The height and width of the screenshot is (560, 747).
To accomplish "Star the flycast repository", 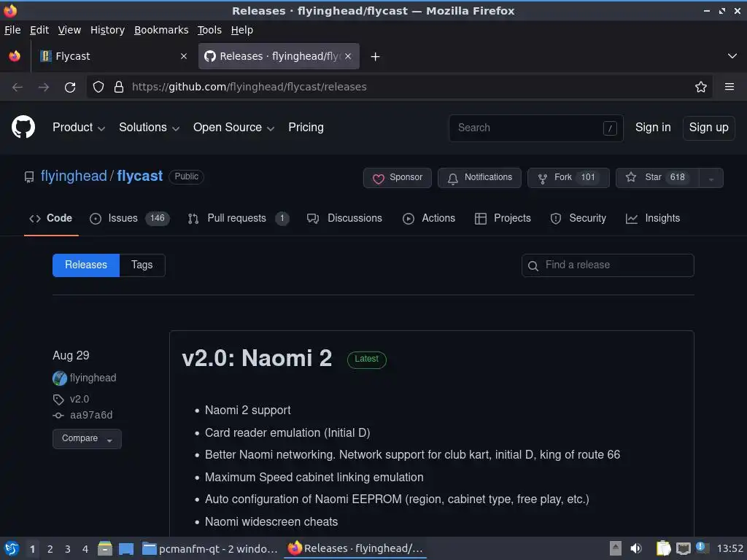I will click(657, 178).
